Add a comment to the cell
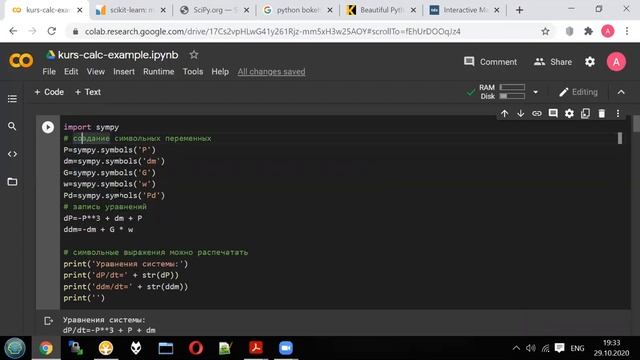Image resolution: width=640 pixels, height=360 pixels. 553,113
